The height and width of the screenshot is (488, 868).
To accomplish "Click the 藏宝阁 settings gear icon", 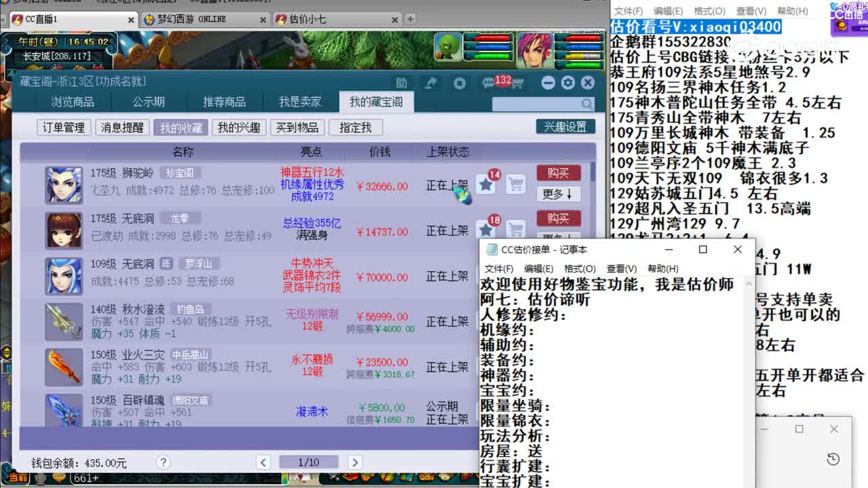I will pyautogui.click(x=568, y=83).
